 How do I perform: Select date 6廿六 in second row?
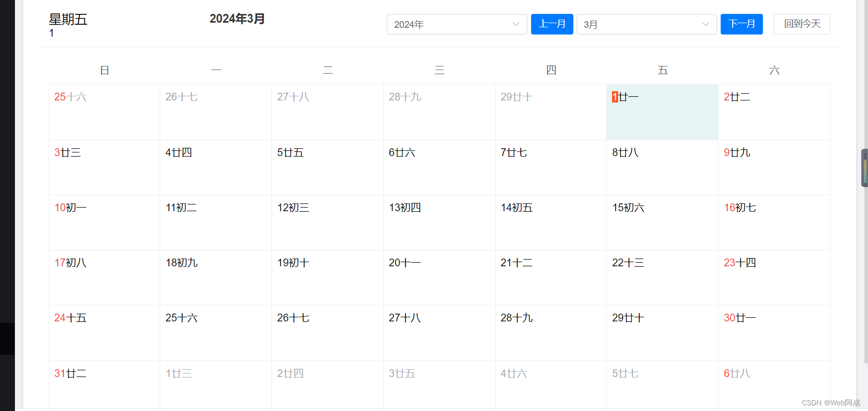(x=439, y=167)
